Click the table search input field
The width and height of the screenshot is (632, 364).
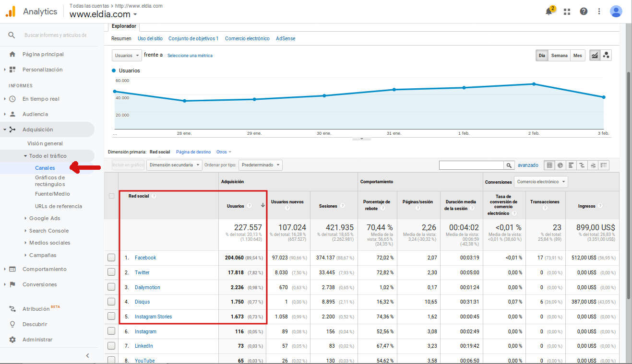(471, 165)
